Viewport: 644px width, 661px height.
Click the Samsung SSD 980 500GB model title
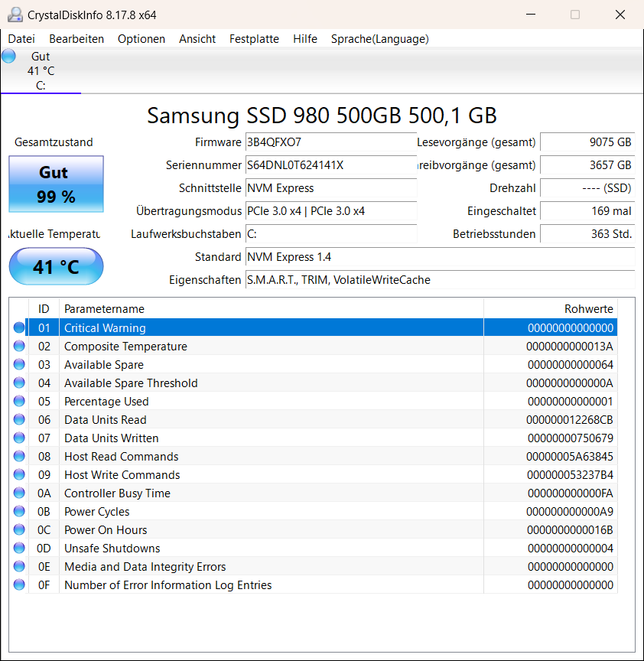[321, 115]
